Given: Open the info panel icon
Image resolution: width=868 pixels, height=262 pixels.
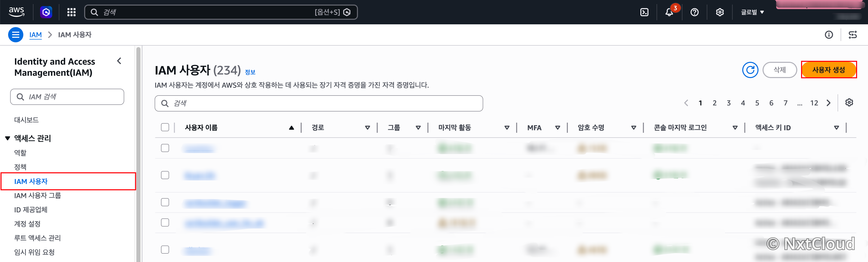Looking at the screenshot, I should coord(828,35).
